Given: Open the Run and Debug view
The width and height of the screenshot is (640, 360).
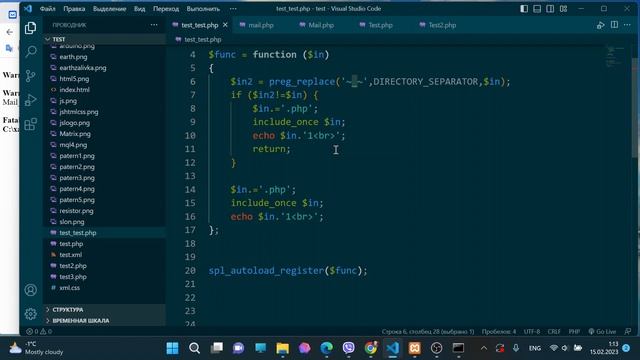Looking at the screenshot, I should pyautogui.click(x=31, y=100).
